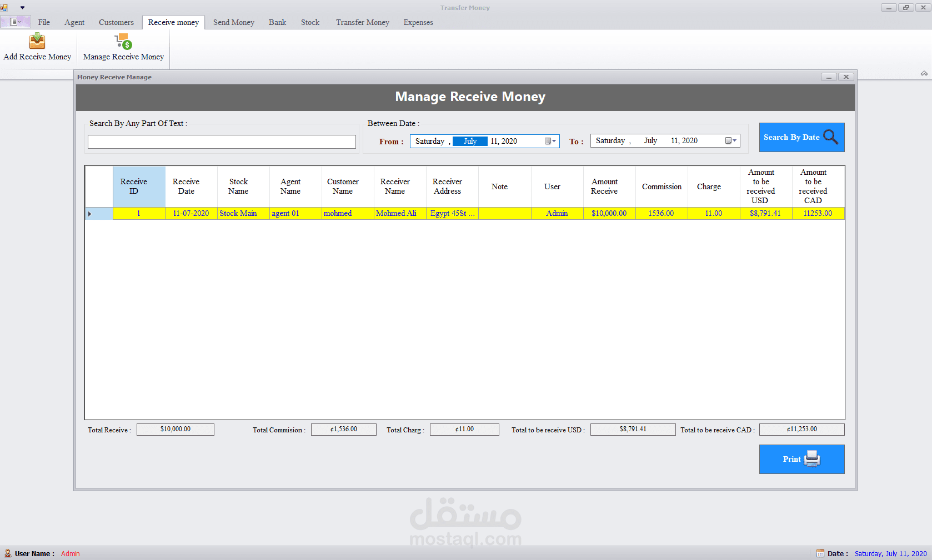Sort by the User column header
The height and width of the screenshot is (560, 932).
pyautogui.click(x=557, y=186)
